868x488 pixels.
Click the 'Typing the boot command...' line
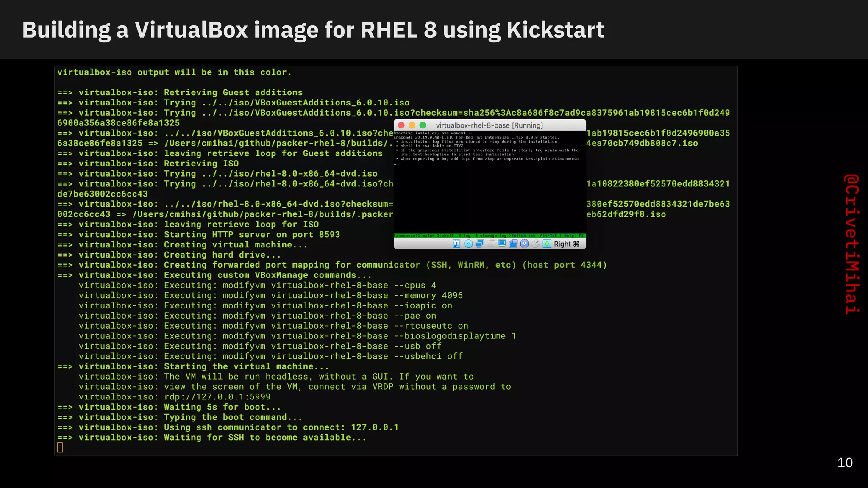click(180, 417)
